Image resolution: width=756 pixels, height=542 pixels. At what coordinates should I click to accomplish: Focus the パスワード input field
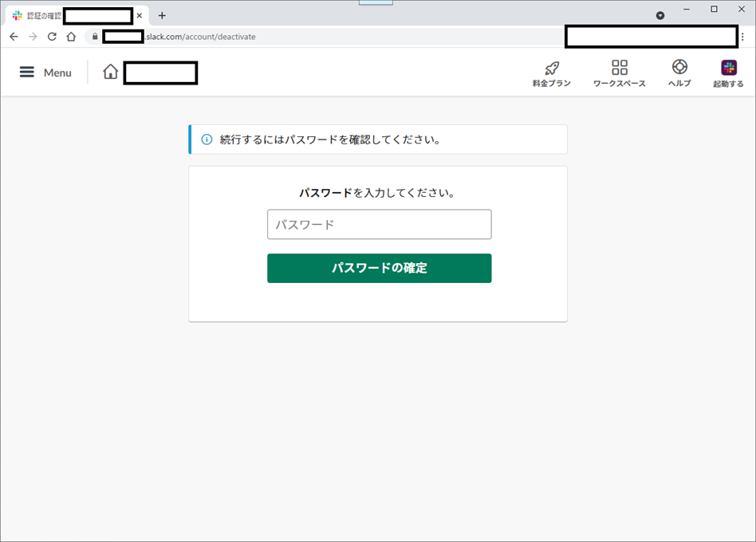pos(379,224)
